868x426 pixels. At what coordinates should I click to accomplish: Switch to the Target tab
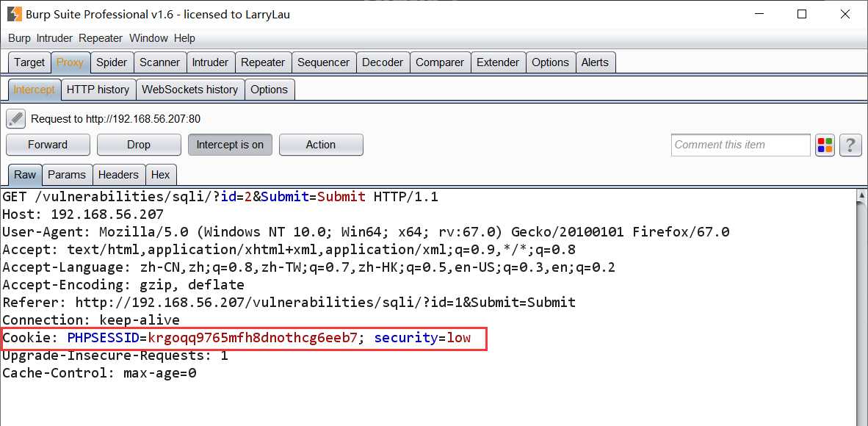(x=29, y=62)
